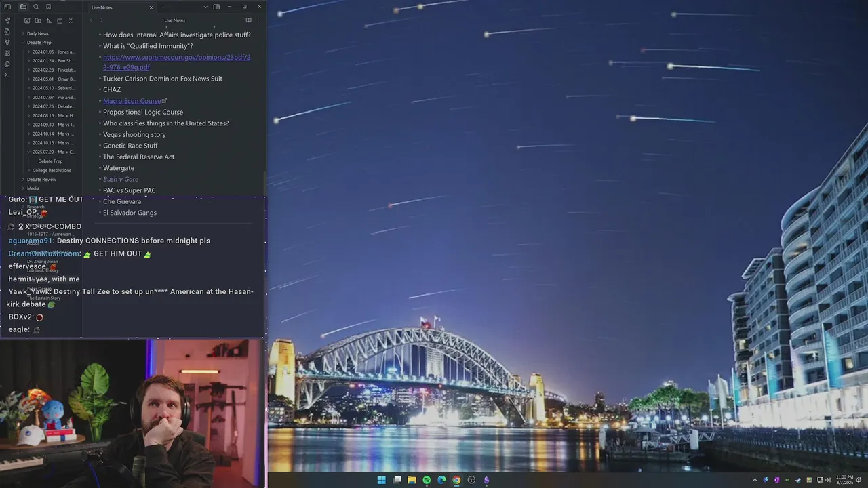This screenshot has height=488, width=868.
Task: Collapse all folders icon
Action: pyautogui.click(x=71, y=20)
